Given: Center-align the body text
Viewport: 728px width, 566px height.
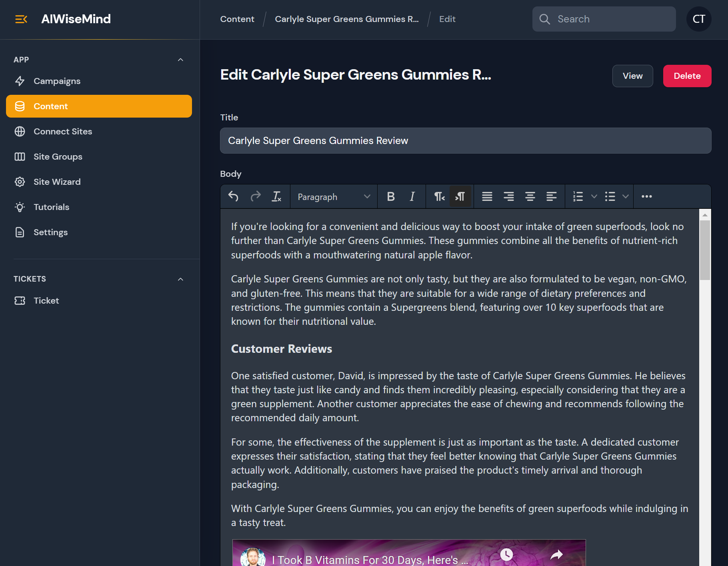Looking at the screenshot, I should click(530, 196).
